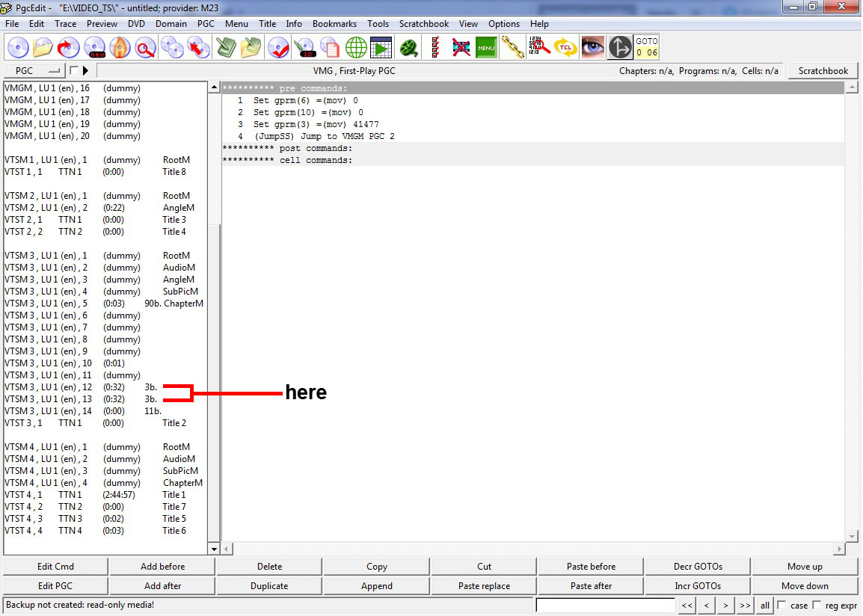Click the disc with red magnifier icon
Image resolution: width=863 pixels, height=616 pixels.
145,48
